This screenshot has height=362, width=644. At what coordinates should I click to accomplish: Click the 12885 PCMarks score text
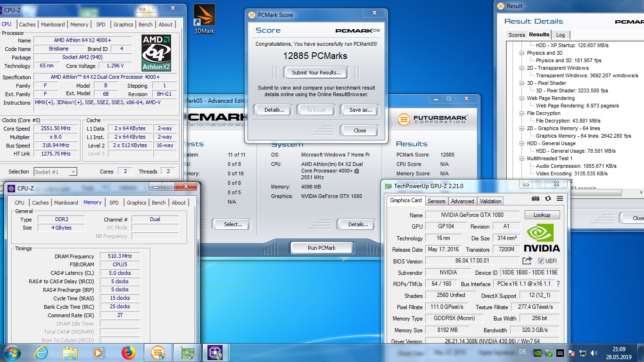[315, 56]
